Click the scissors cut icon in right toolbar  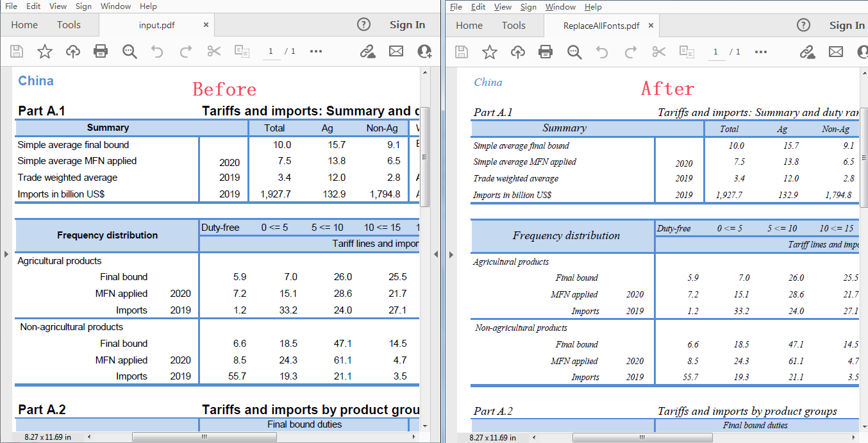[658, 52]
